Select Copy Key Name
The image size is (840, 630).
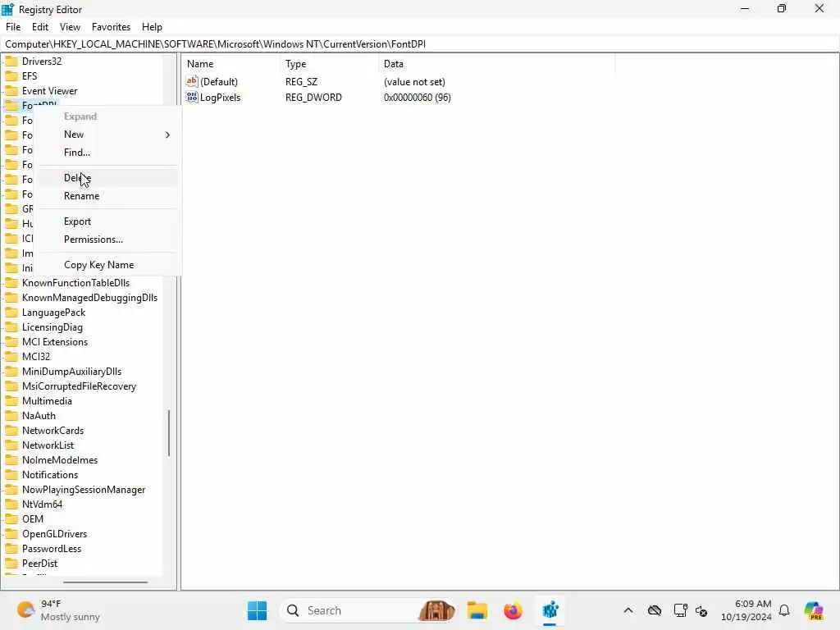click(x=98, y=265)
